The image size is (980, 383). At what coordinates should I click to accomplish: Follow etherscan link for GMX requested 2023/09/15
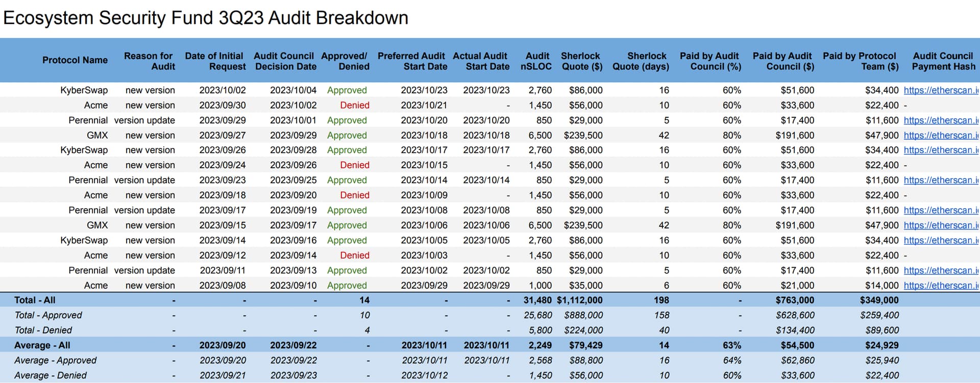click(x=942, y=225)
